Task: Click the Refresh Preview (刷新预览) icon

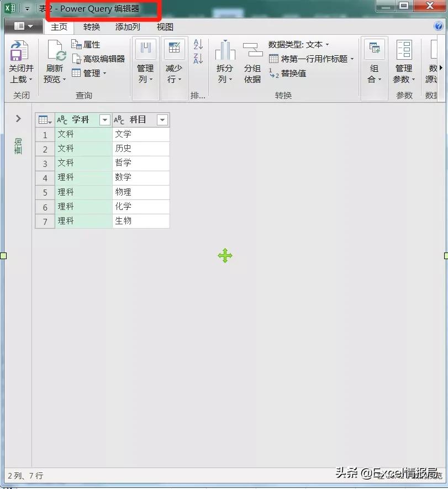Action: [x=56, y=50]
